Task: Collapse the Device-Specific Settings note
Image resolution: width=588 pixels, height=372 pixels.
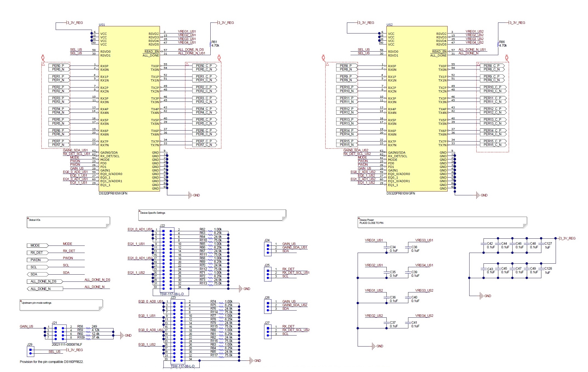Action: point(139,211)
